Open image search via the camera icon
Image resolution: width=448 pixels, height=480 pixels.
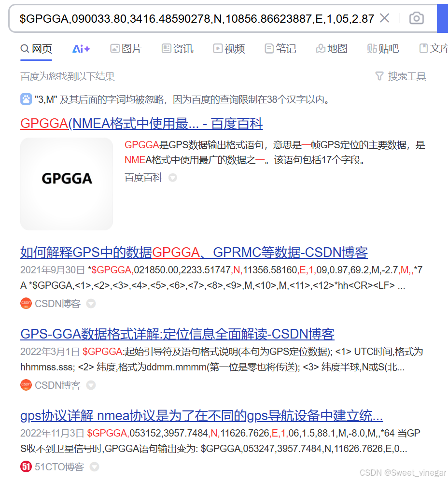point(416,18)
